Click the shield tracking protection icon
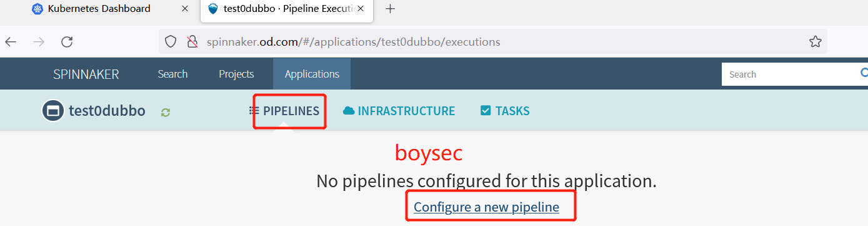 [171, 42]
